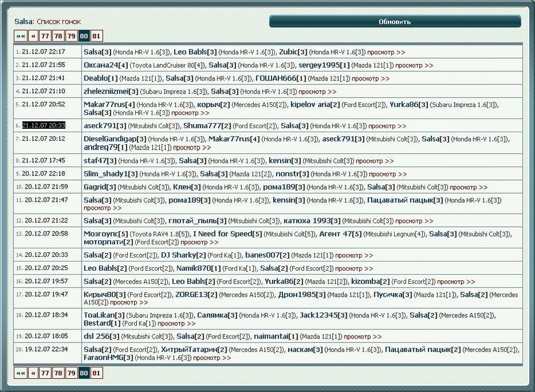
Task: Select highlighted date 21.12.07 20:33
Action: coord(44,125)
